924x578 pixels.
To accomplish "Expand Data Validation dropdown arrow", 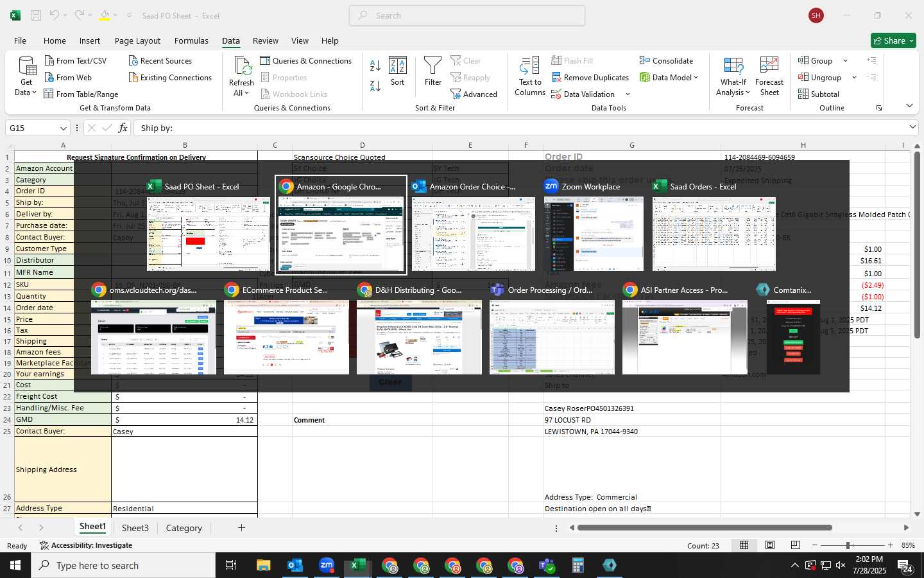I will click(x=628, y=94).
